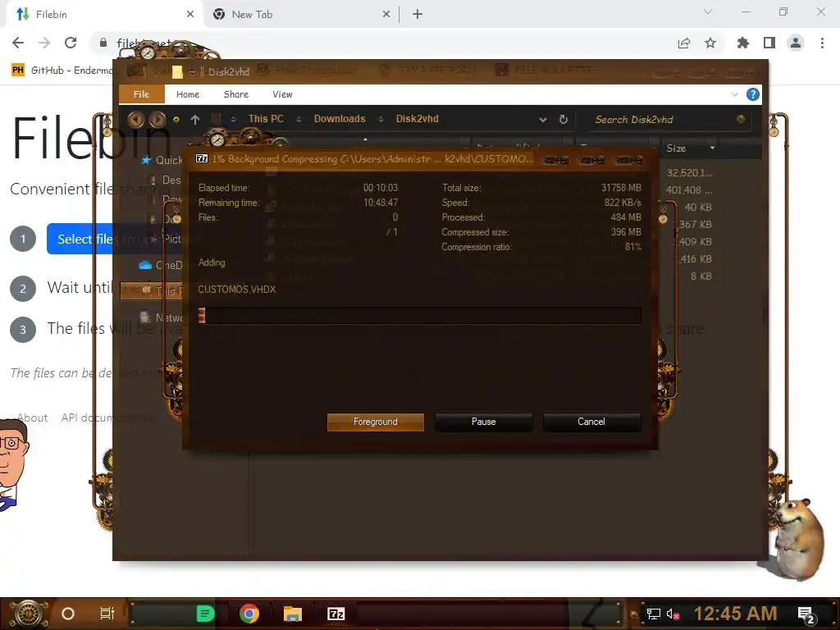Open the Size column dropdown arrow
This screenshot has width=840, height=630.
coord(712,148)
